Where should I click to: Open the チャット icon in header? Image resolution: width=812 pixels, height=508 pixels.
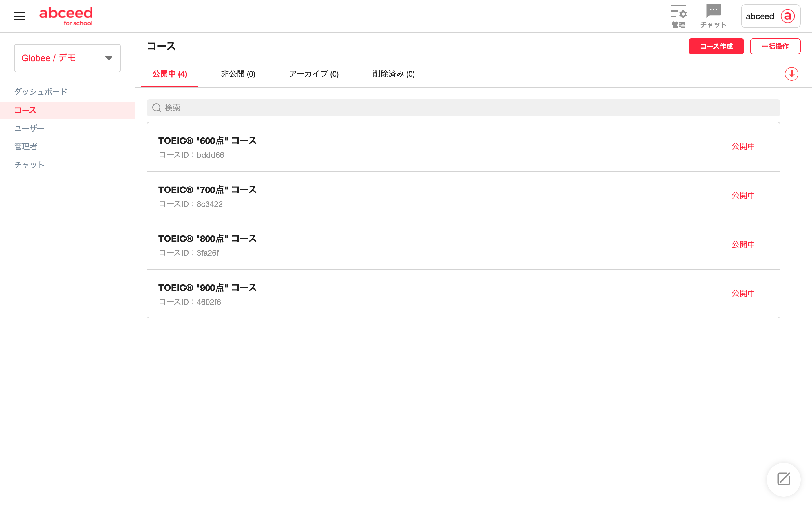coord(713,16)
